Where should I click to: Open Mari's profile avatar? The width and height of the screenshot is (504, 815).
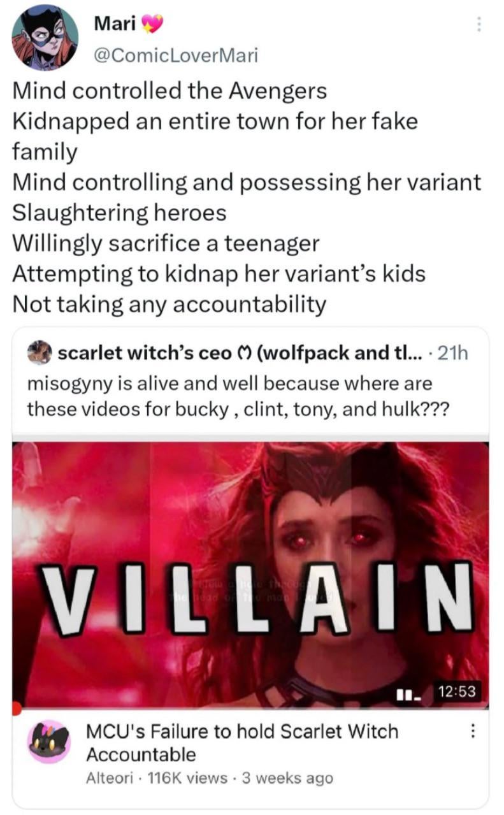[x=45, y=37]
